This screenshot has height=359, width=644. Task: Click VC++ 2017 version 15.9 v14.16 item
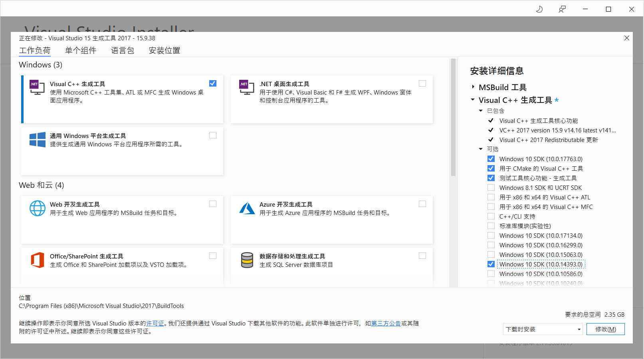point(558,130)
